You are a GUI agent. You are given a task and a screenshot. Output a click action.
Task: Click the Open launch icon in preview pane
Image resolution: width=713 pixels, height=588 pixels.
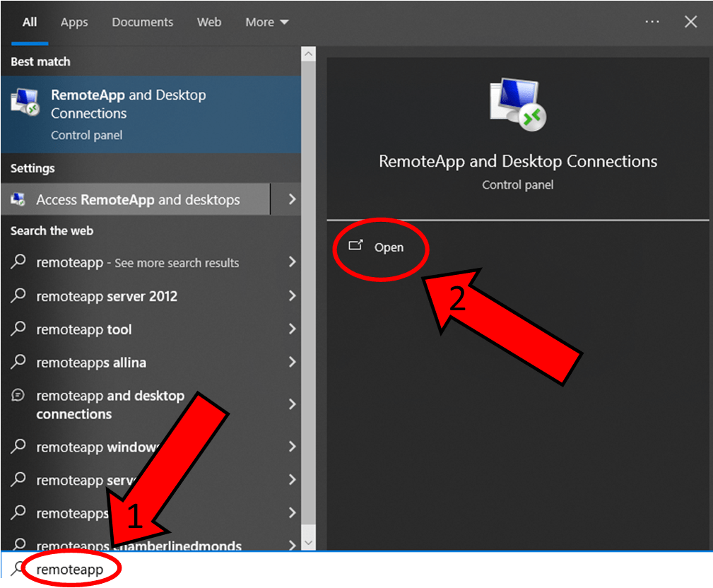point(355,245)
